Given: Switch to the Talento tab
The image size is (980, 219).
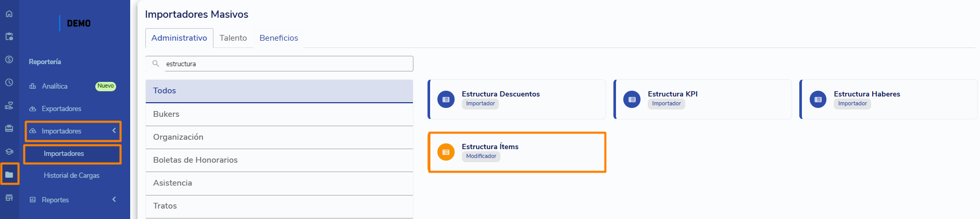Looking at the screenshot, I should (x=233, y=38).
